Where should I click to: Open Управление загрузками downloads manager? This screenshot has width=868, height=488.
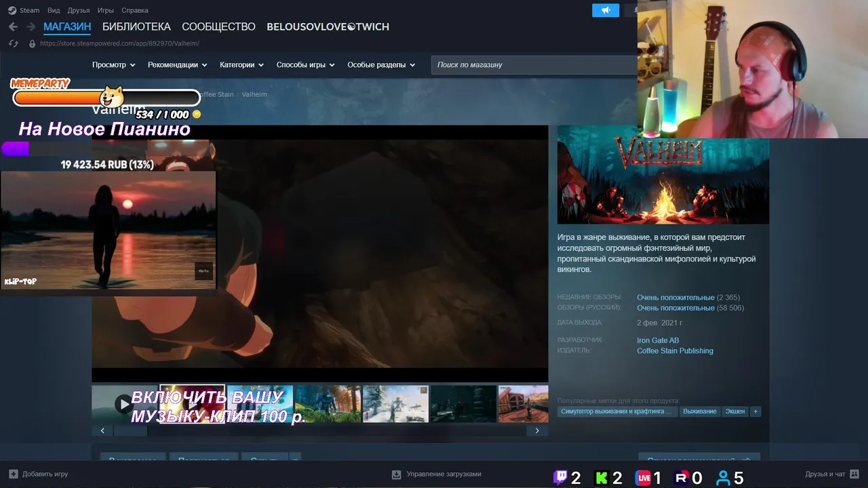click(437, 474)
